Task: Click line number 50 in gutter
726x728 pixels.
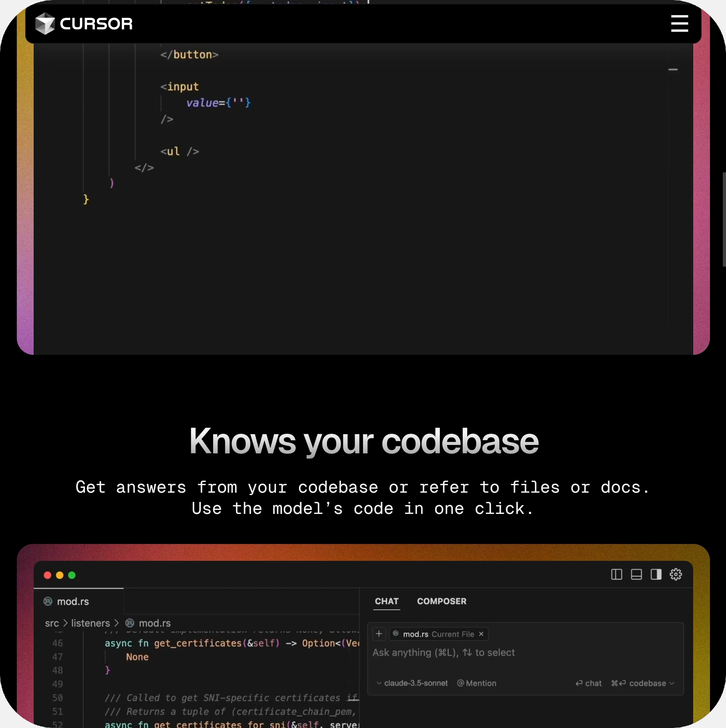Action: 57,698
